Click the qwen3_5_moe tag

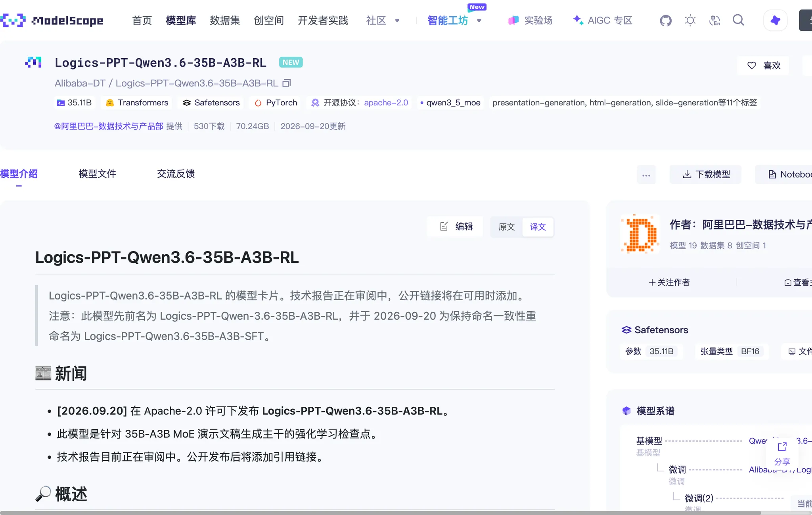coord(450,103)
